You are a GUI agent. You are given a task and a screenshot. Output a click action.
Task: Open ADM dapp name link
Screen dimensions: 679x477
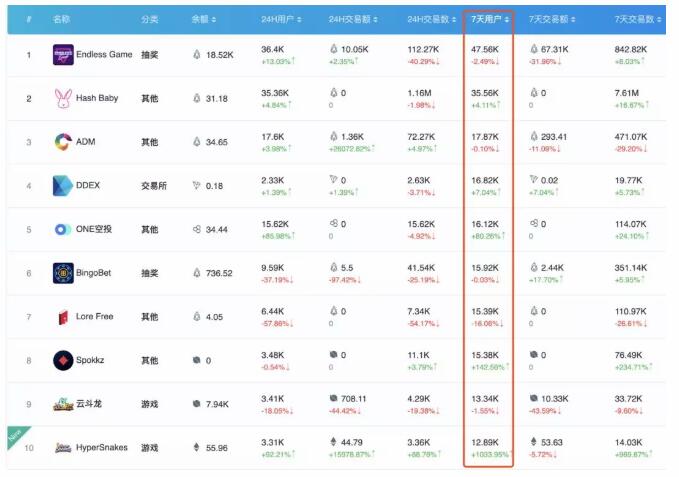(85, 142)
